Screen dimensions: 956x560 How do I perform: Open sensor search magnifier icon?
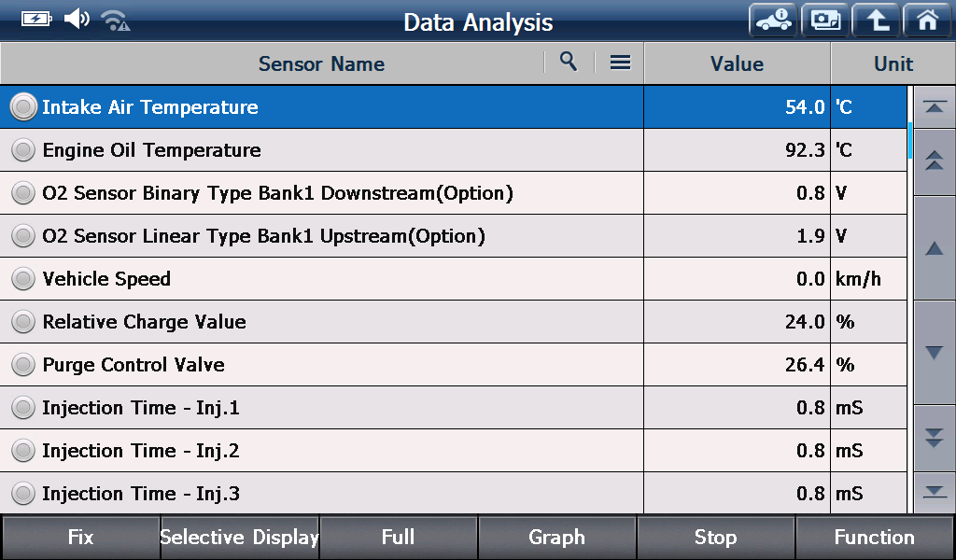click(569, 62)
